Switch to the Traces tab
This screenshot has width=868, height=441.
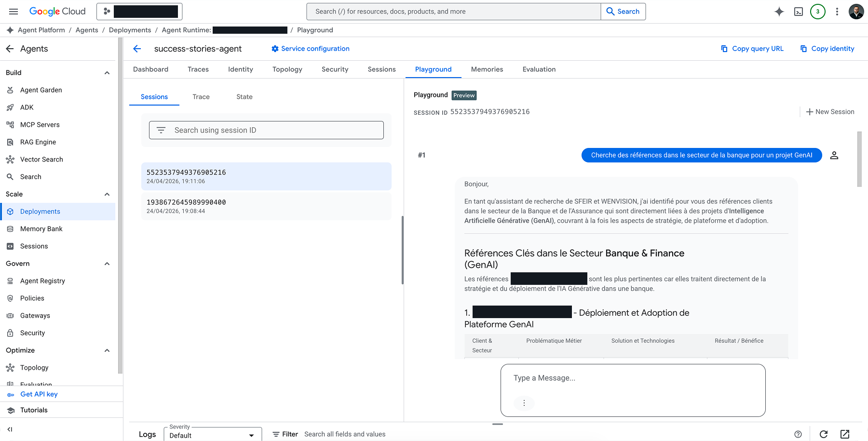point(198,69)
